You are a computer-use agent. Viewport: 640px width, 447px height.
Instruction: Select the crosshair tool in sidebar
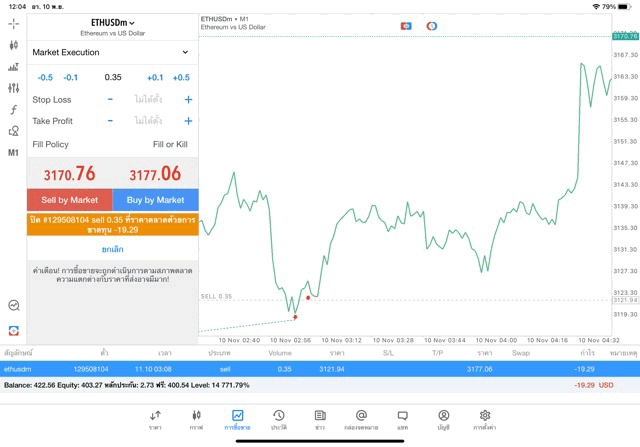tap(13, 23)
